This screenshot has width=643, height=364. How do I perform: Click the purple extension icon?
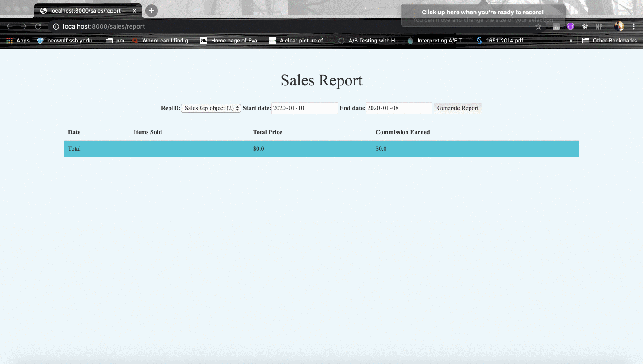[x=571, y=26]
